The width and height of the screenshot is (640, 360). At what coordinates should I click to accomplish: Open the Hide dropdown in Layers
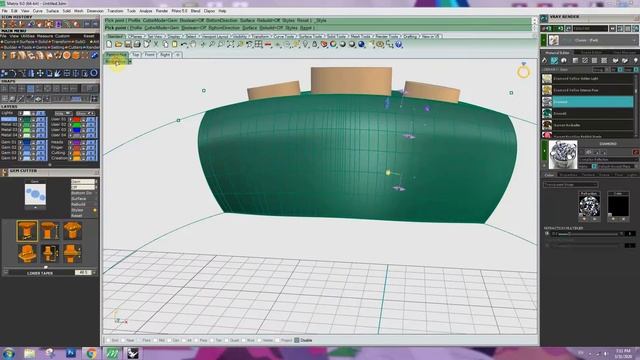tap(63, 113)
